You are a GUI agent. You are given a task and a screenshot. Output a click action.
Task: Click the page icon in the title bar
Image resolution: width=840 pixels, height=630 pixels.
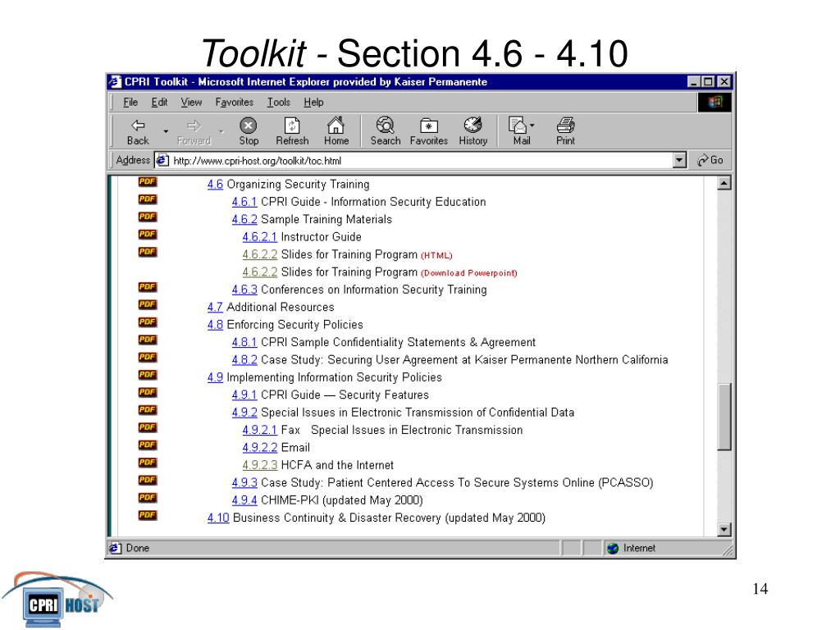click(x=115, y=81)
